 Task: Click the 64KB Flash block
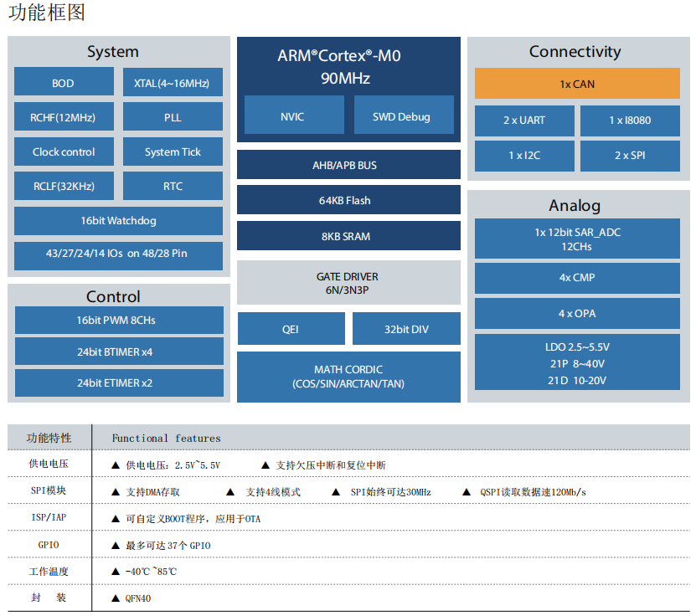click(348, 199)
